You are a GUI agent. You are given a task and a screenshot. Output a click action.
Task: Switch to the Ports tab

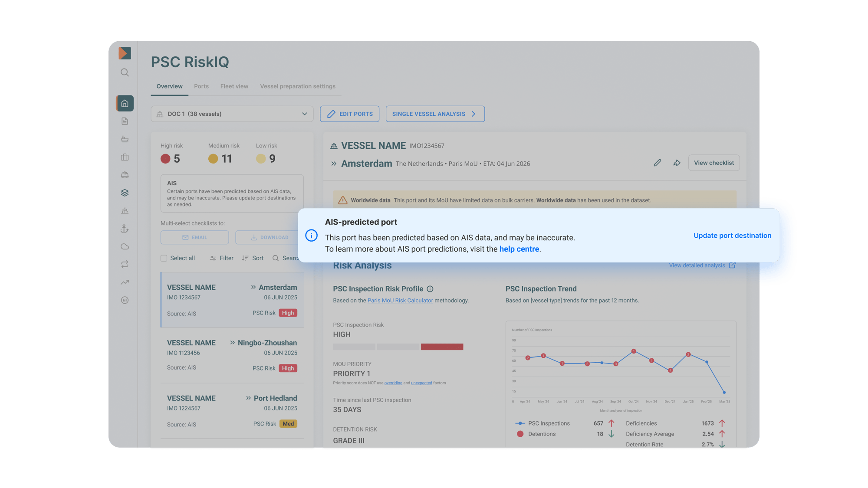201,86
